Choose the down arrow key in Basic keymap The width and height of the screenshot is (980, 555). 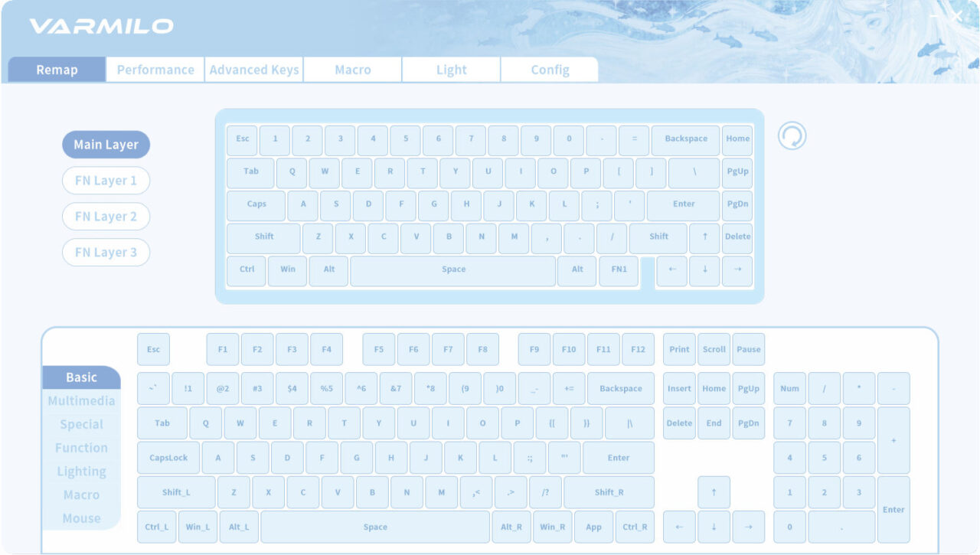714,527
